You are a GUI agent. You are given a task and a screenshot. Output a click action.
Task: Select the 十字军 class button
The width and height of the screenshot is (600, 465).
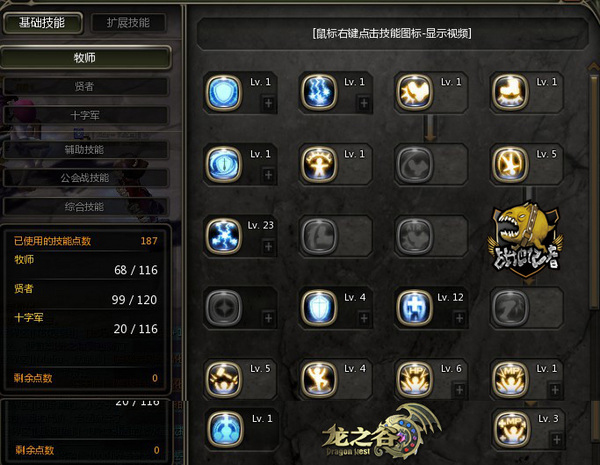click(85, 115)
